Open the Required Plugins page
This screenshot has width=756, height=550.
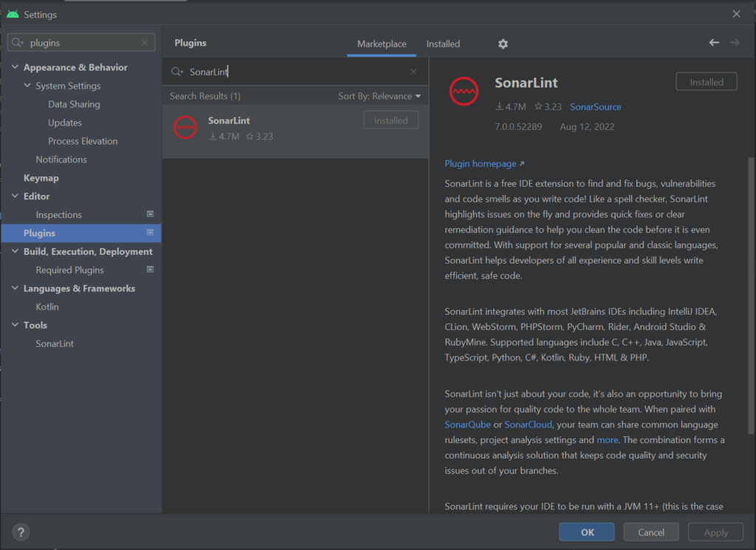69,270
